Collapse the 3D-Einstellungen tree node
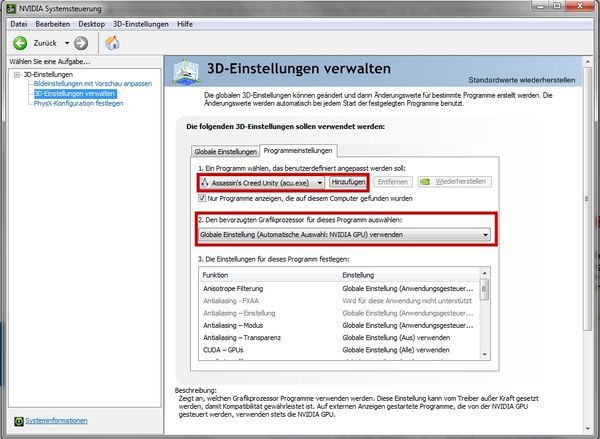 (17, 74)
